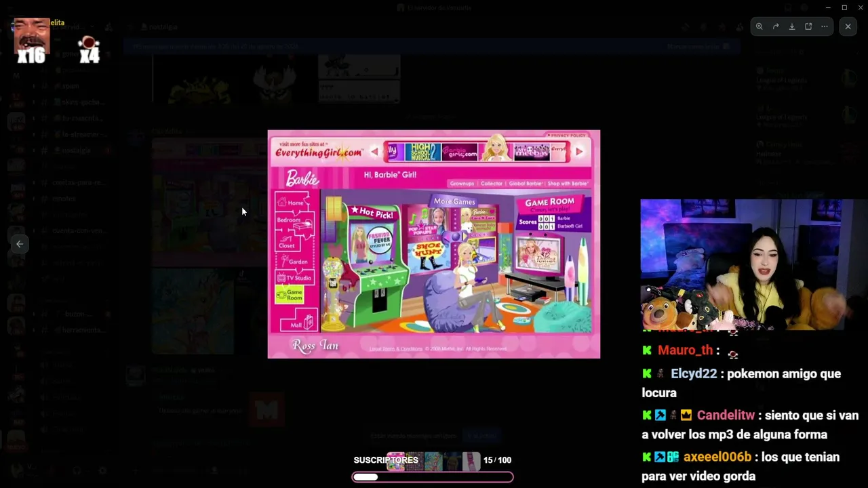This screenshot has height=488, width=868.
Task: Close the image viewer with the X button
Action: pos(848,26)
